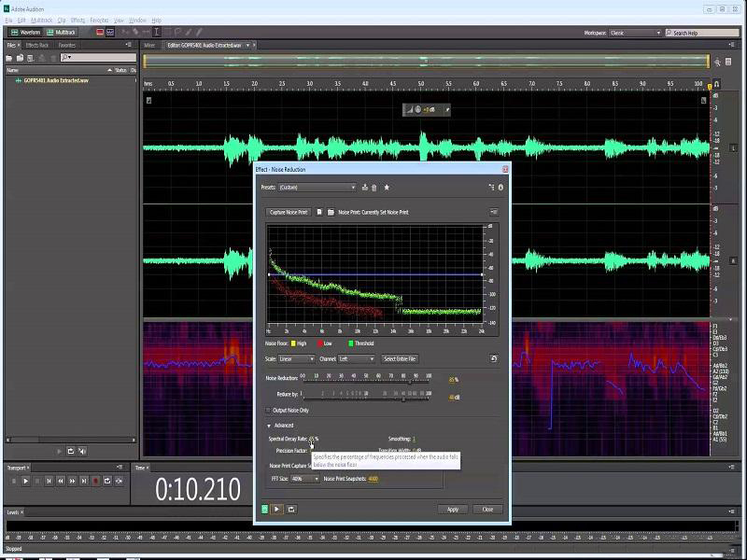Screen dimensions: 747x560
Task: Toggle the High noise floor yellow swatch
Action: pyautogui.click(x=293, y=343)
